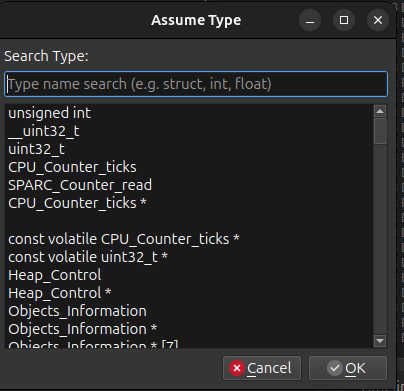The width and height of the screenshot is (404, 391).
Task: Select 'CPU_Counter_ticks' without pointer
Action: [189, 167]
